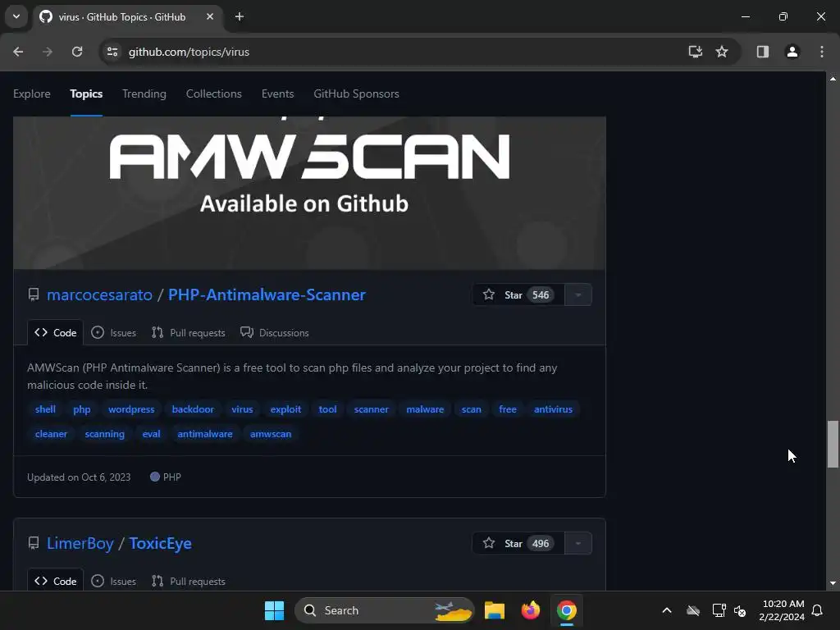
Task: Click the malware topic tag
Action: pos(426,409)
